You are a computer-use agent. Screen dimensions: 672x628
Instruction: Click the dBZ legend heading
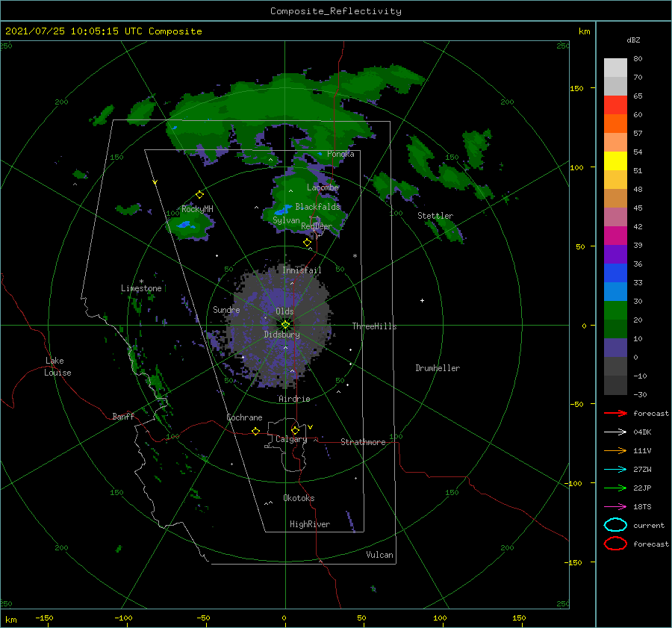[x=633, y=40]
